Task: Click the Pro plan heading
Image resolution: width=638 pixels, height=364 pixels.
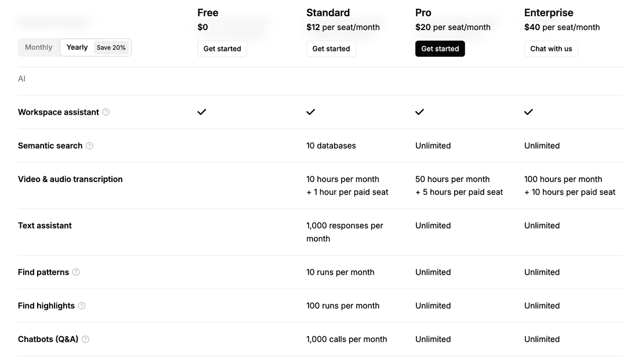Action: (423, 13)
